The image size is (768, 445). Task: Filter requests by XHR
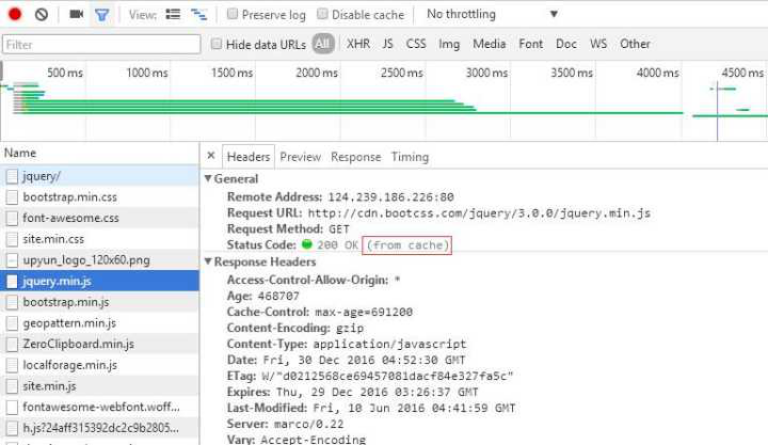click(x=359, y=44)
